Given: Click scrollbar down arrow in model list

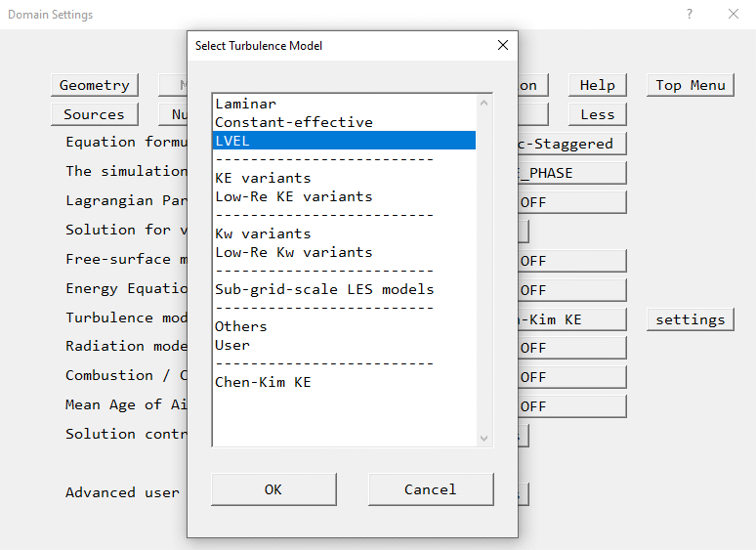Looking at the screenshot, I should point(483,440).
